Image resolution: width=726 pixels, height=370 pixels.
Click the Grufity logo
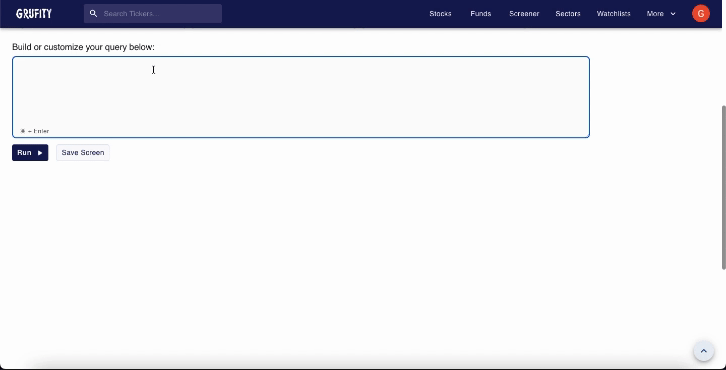[x=34, y=13]
